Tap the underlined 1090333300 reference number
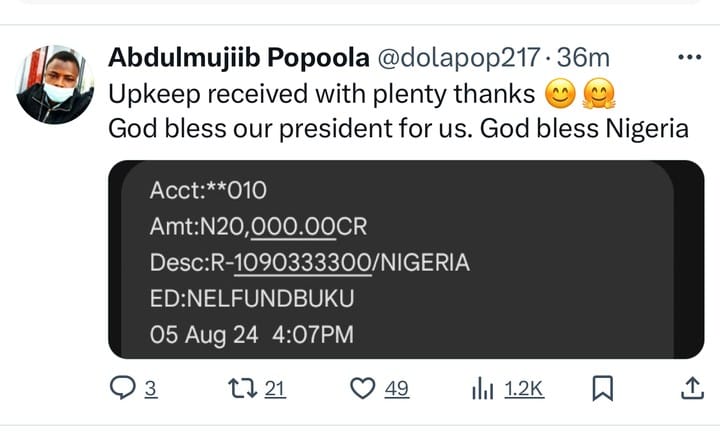 (x=303, y=263)
